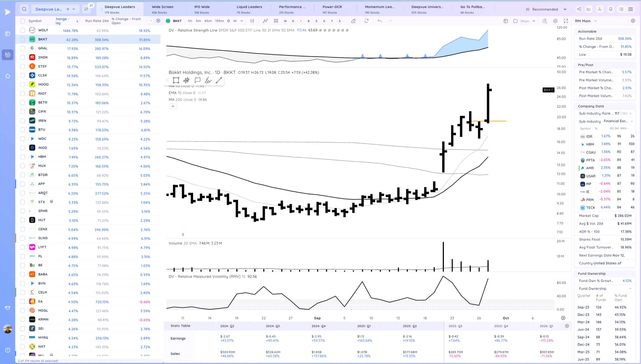Switch to the Deepvue Universe tab

click(427, 9)
